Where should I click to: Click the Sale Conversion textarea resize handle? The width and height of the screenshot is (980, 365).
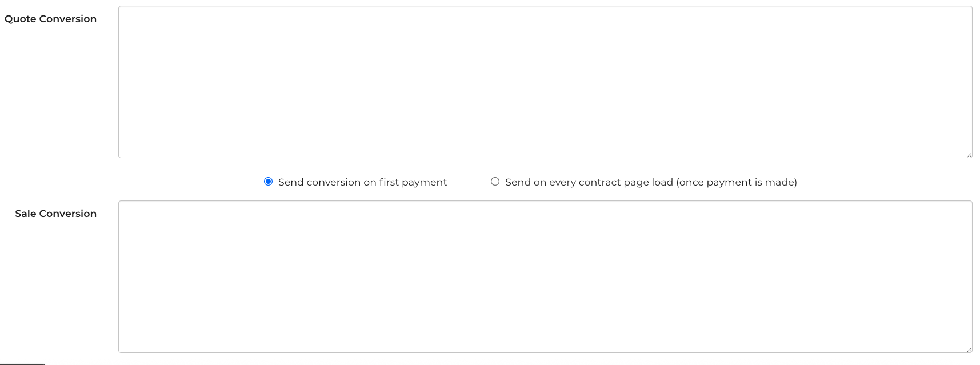(x=969, y=349)
